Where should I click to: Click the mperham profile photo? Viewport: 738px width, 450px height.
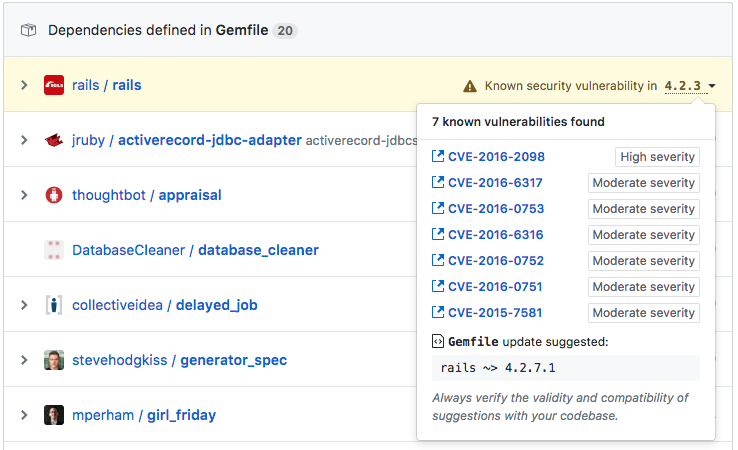tap(54, 415)
